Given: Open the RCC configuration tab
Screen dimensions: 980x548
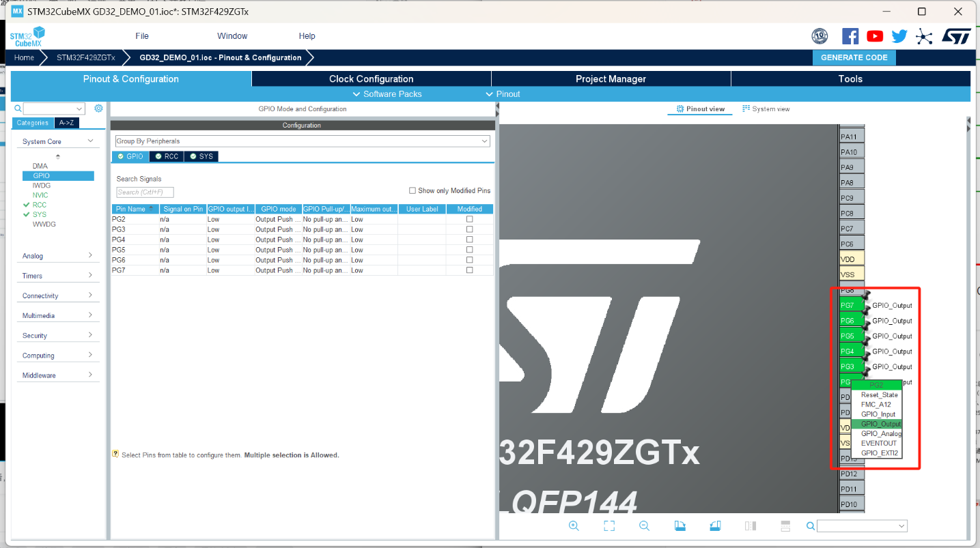Looking at the screenshot, I should [167, 156].
